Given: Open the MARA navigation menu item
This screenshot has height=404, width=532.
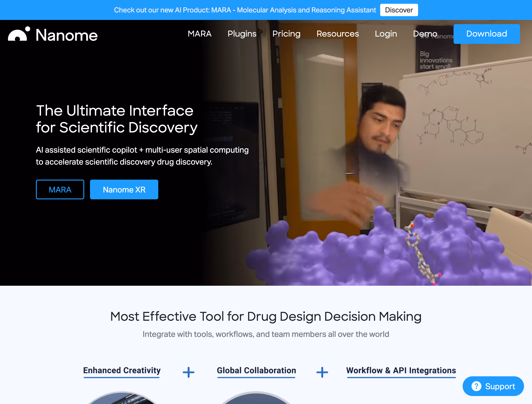Looking at the screenshot, I should 199,34.
